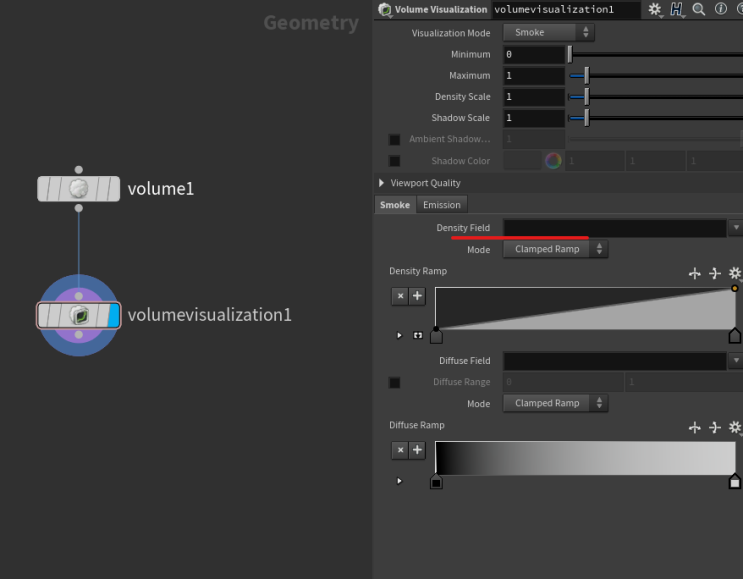Switch to the Emission tab
Viewport: 743px width, 579px height.
coord(442,205)
